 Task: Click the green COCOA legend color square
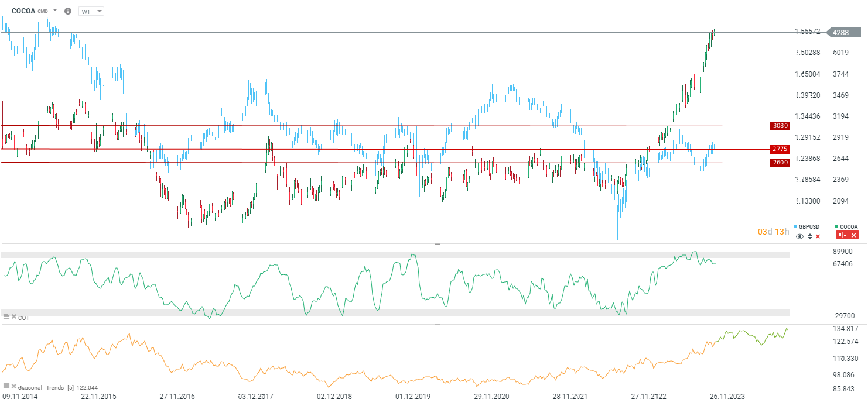[x=836, y=227]
